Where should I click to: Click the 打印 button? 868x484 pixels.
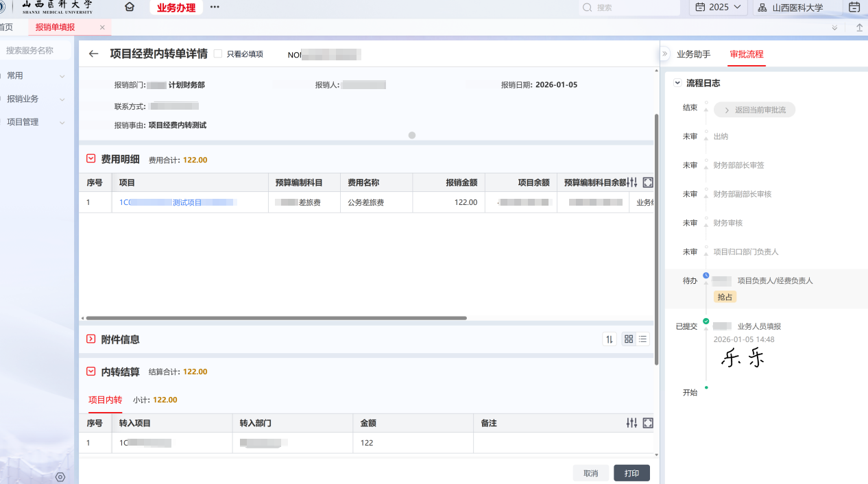631,473
